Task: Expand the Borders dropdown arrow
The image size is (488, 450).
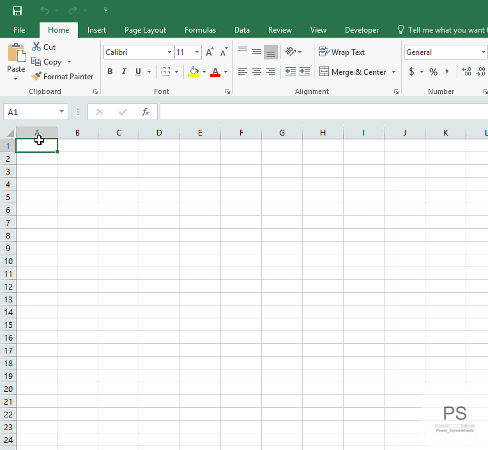Action: point(176,72)
